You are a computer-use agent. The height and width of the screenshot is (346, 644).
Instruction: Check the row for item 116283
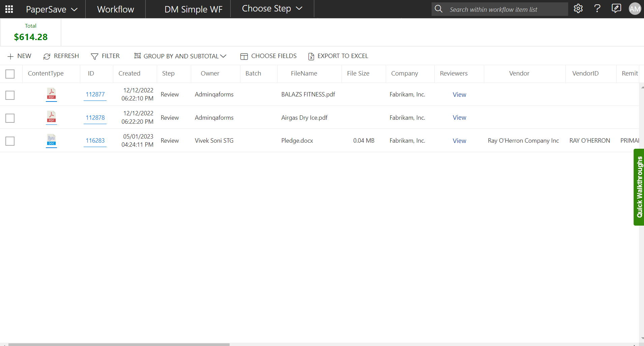tap(10, 141)
